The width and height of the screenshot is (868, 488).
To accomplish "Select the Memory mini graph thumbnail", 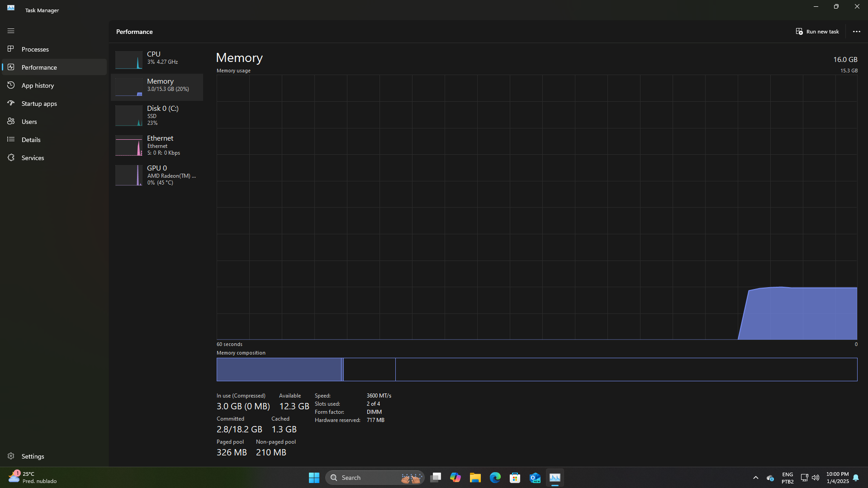I will point(129,87).
